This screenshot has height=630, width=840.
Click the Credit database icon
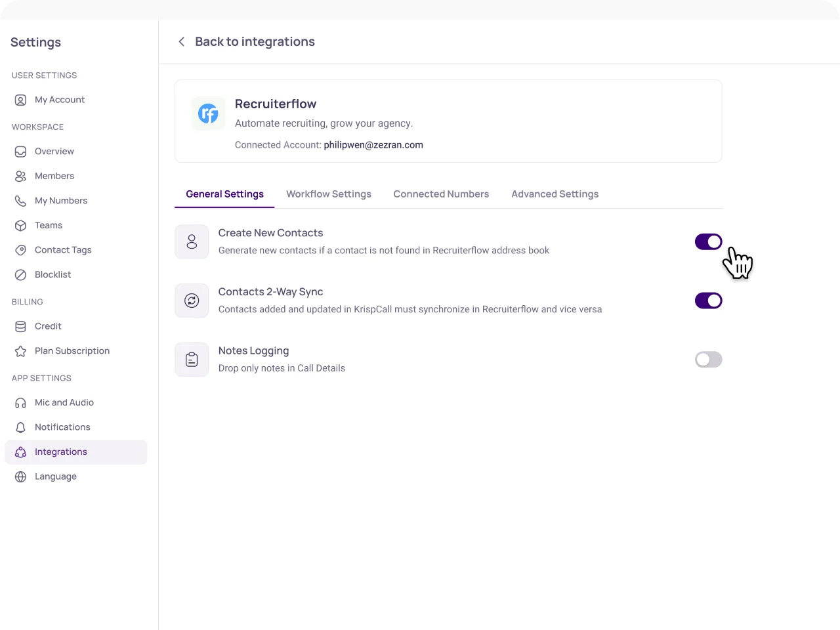click(20, 326)
